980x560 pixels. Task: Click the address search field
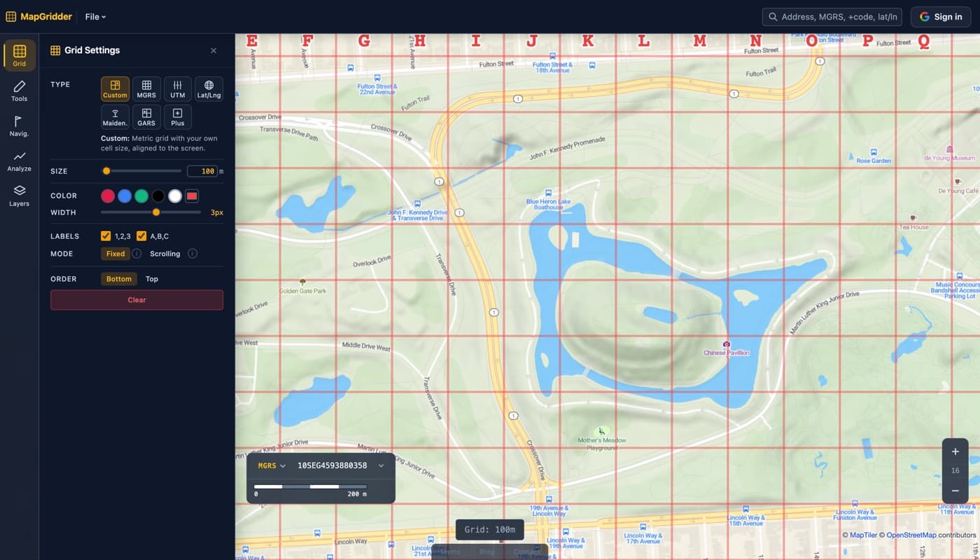832,17
